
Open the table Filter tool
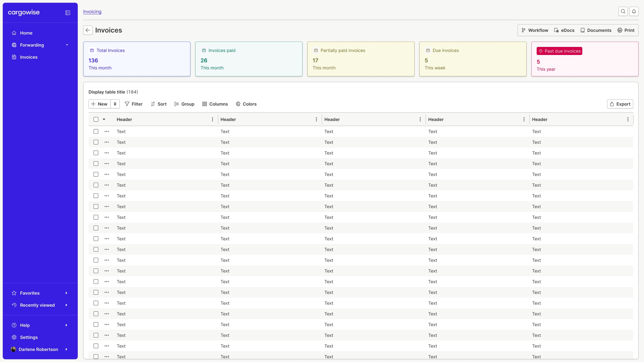pyautogui.click(x=133, y=104)
